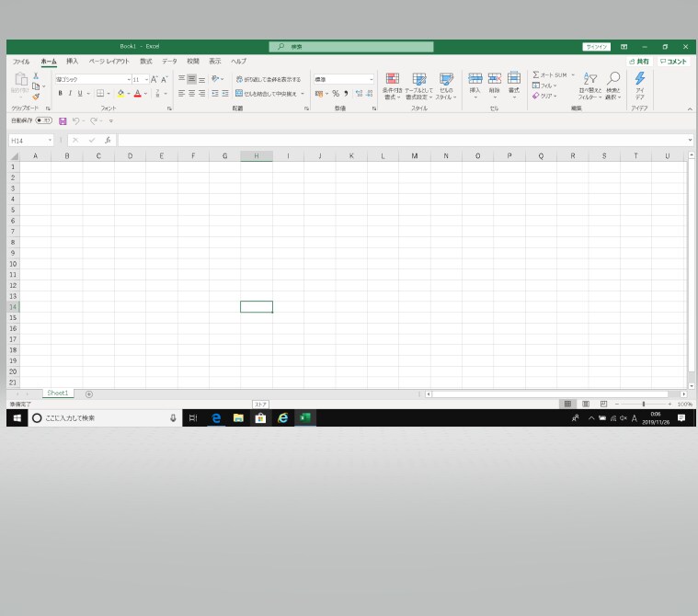Toggle bottom vertical alignment
698x616 pixels.
pyautogui.click(x=201, y=79)
